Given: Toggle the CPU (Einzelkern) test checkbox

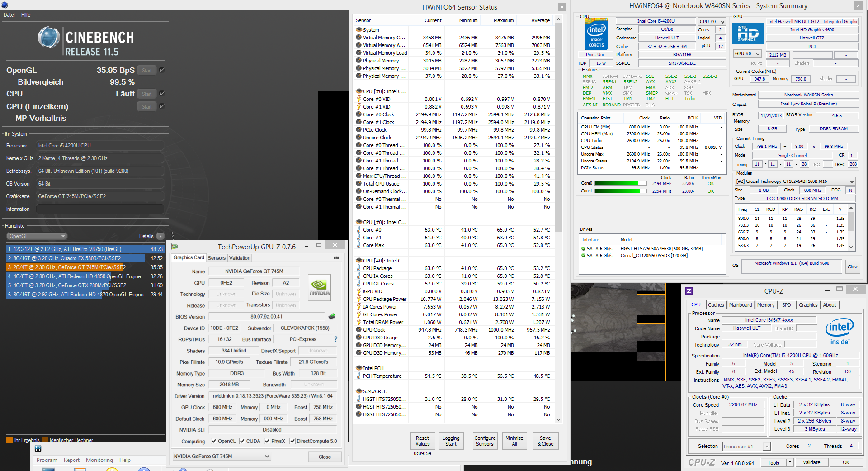Looking at the screenshot, I should (x=162, y=106).
